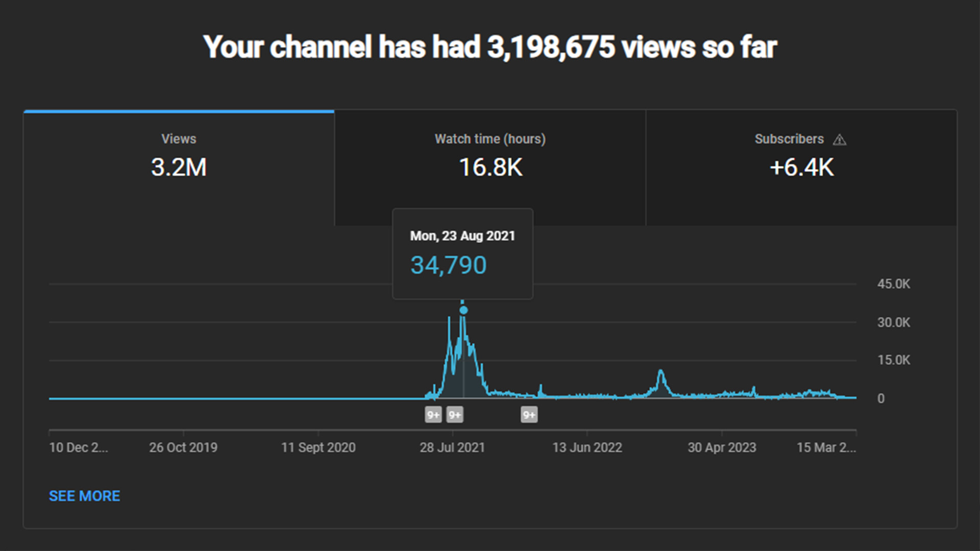Click the 28 Jul 2021 axis label

coord(452,447)
